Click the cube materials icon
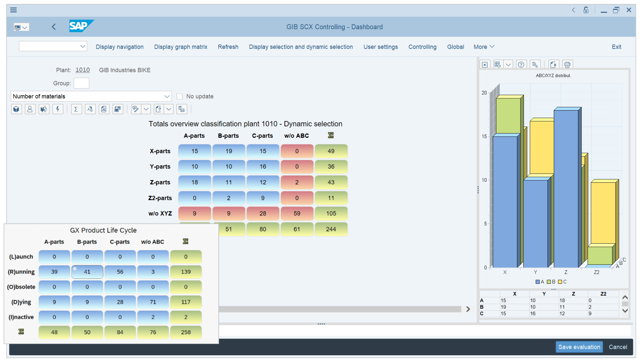Viewport: 644px width, 362px height. click(x=16, y=109)
